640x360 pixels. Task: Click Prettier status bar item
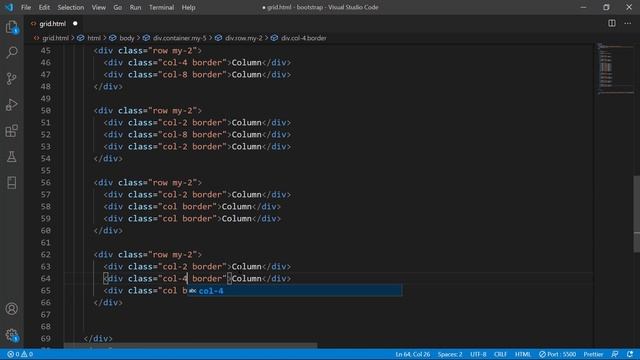pyautogui.click(x=593, y=354)
